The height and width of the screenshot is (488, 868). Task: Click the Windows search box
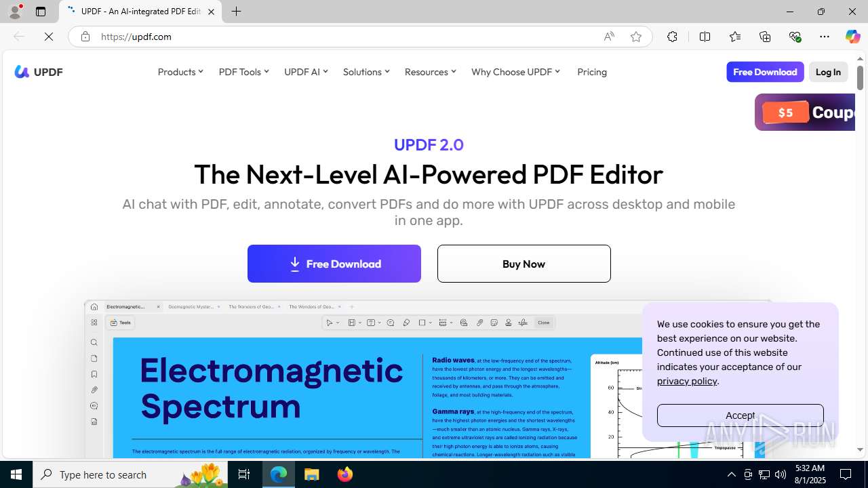(132, 474)
